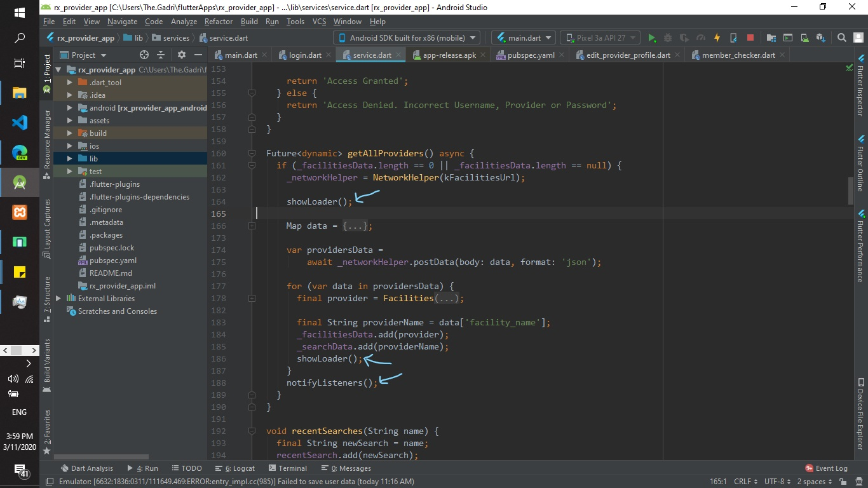Open Project panel settings gear icon
Image resolution: width=868 pixels, height=488 pixels.
tap(181, 55)
